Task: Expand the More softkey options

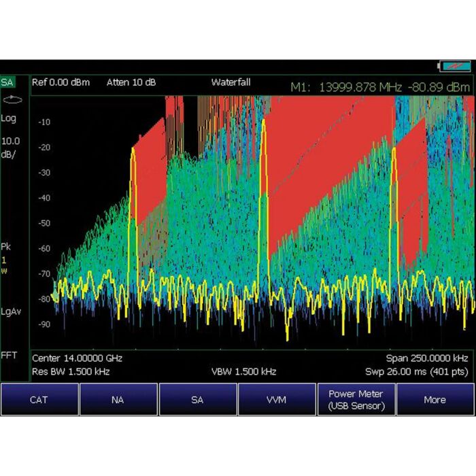Action: tap(435, 399)
